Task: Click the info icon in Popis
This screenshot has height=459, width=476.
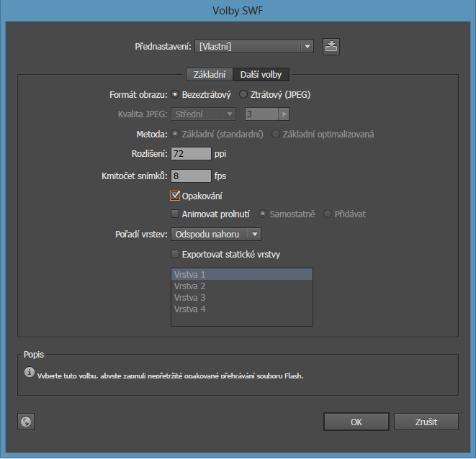Action: click(30, 372)
